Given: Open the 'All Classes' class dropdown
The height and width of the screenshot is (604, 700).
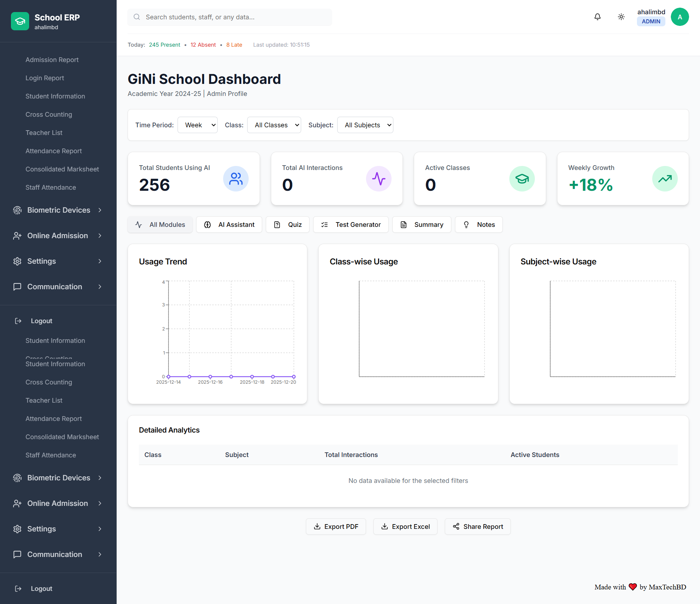Looking at the screenshot, I should click(x=274, y=125).
